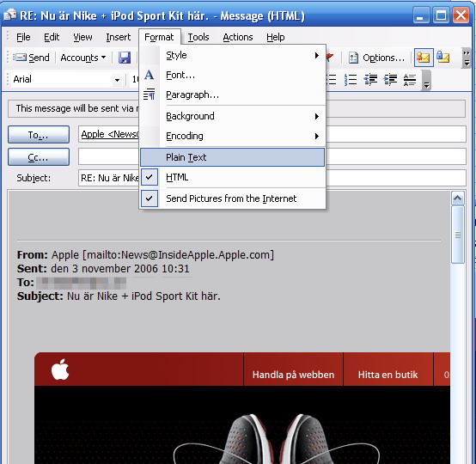
Task: Expand the Encoding submenu
Action: [x=233, y=136]
